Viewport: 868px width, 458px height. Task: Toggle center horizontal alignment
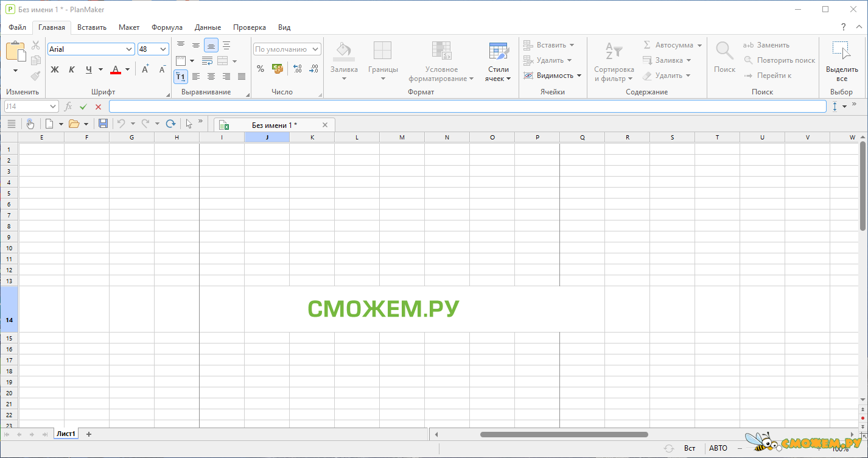(211, 76)
